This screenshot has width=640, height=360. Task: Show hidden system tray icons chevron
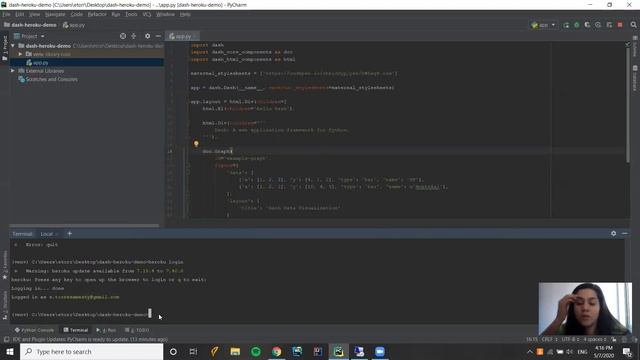pos(530,351)
